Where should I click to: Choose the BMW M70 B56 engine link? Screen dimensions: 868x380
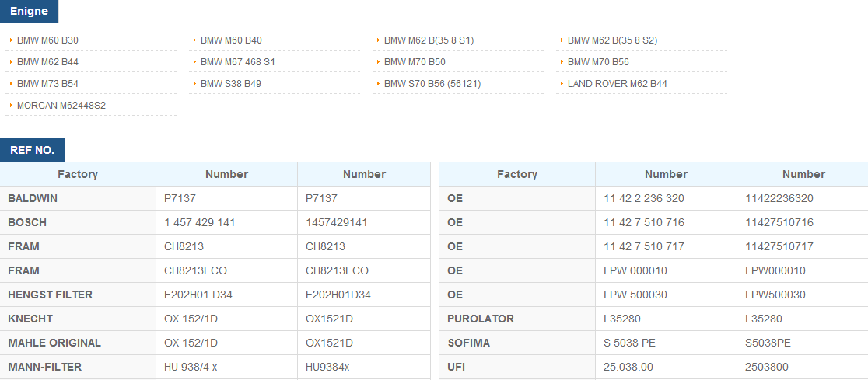598,62
